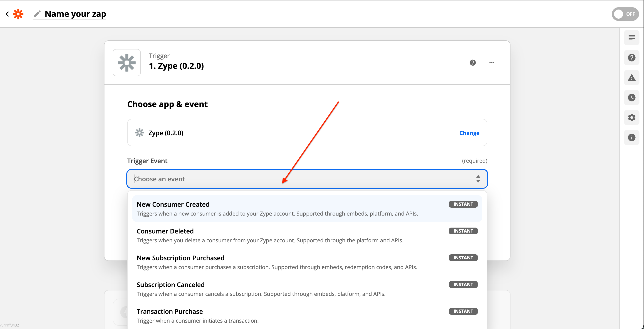
Task: Toggle the zap ON/OFF switch
Action: click(625, 14)
